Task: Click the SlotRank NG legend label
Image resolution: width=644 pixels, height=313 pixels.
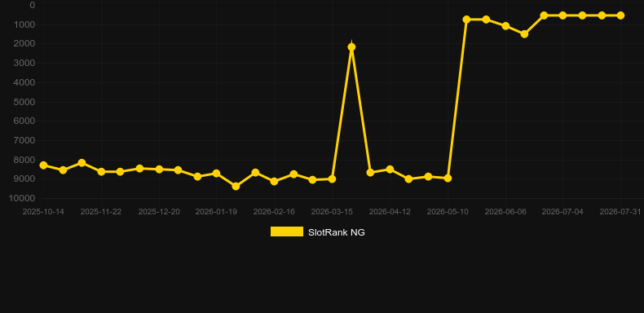Action: click(x=337, y=232)
